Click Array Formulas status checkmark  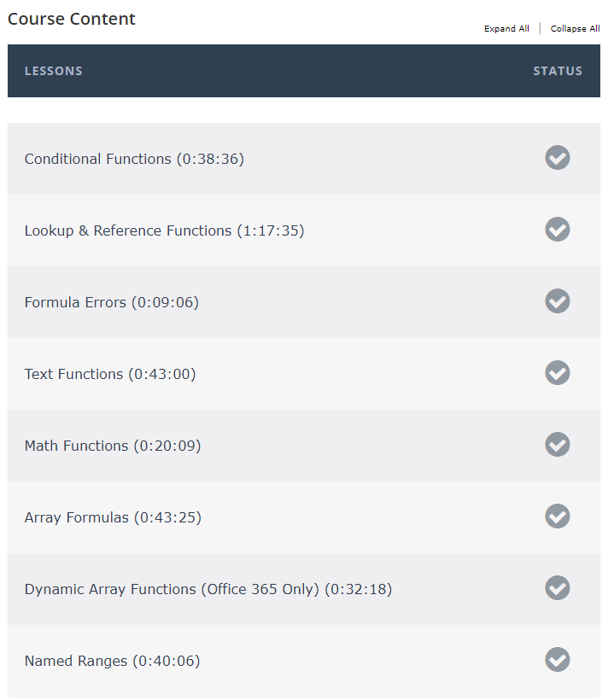(x=557, y=516)
